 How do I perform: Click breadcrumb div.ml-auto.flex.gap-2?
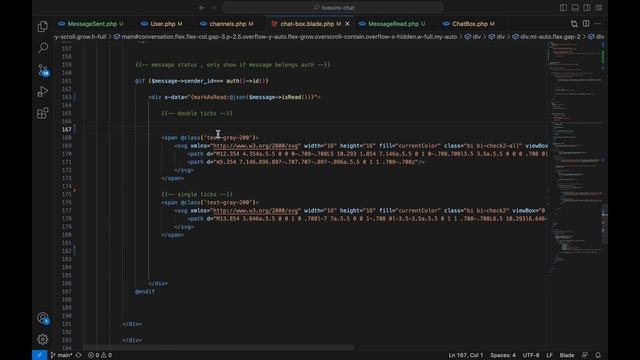[x=550, y=37]
